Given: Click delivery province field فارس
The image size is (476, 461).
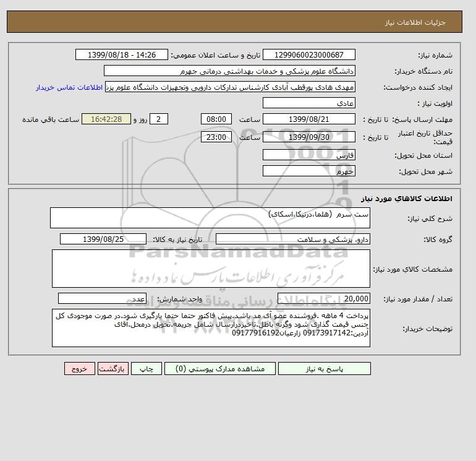Looking at the screenshot, I should coord(308,155).
